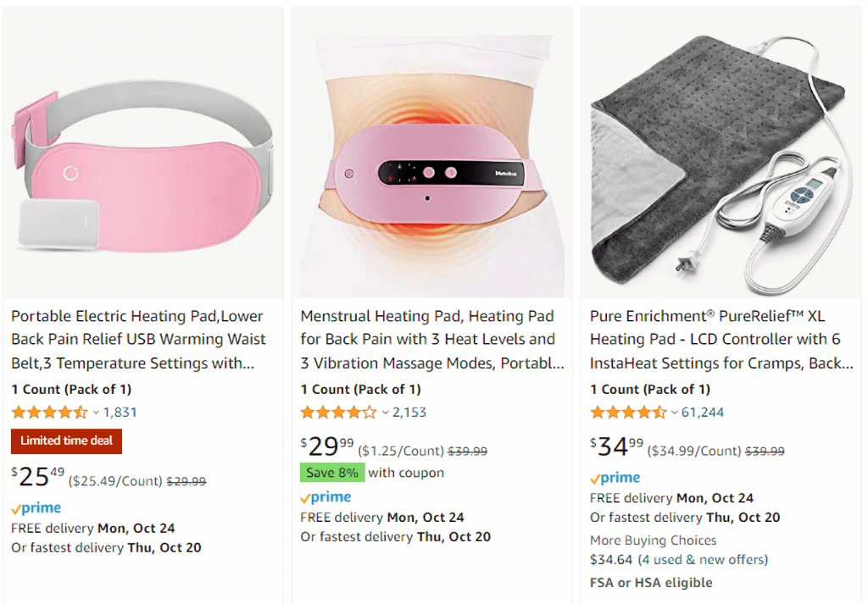Open Pure Enrichment PureRelief XL title link
The height and width of the screenshot is (604, 868).
(x=721, y=340)
